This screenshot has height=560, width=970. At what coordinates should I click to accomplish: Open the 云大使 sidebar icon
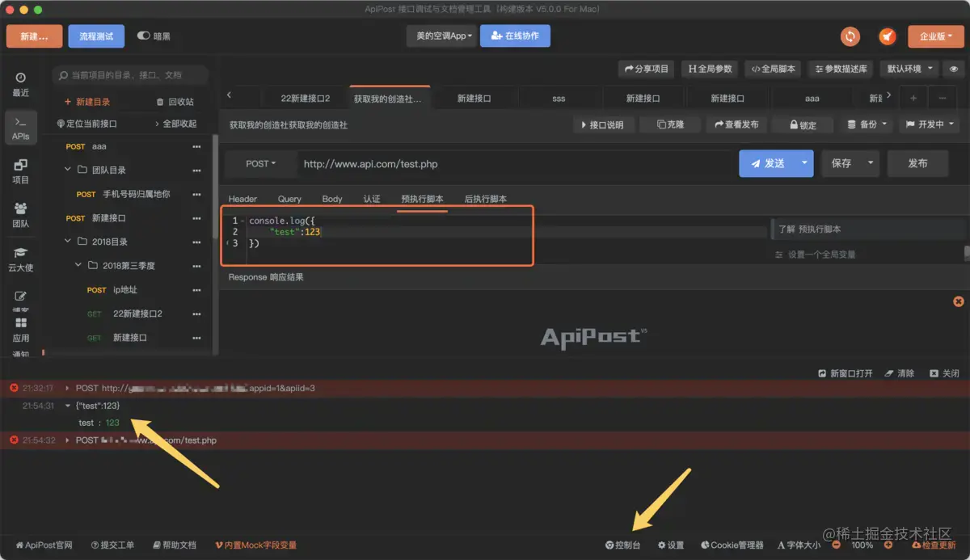click(x=20, y=259)
